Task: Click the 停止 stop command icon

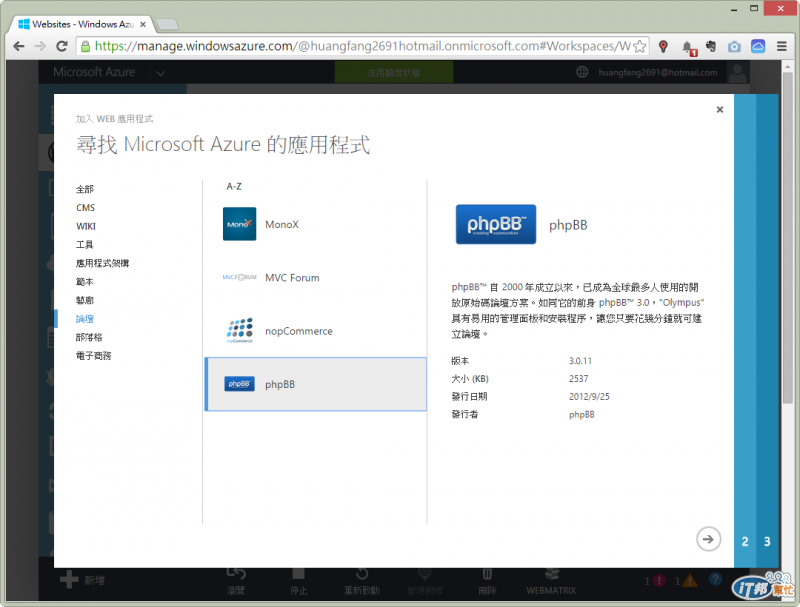Action: (298, 574)
